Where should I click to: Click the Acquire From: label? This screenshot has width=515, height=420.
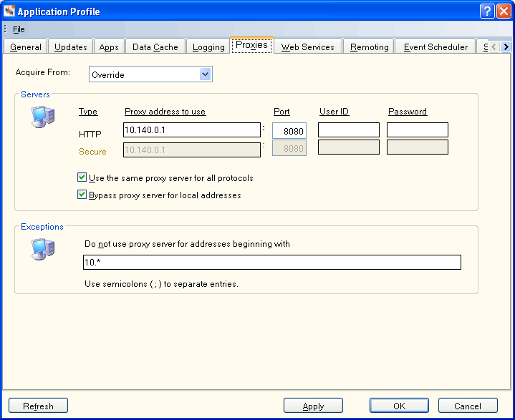pyautogui.click(x=43, y=72)
